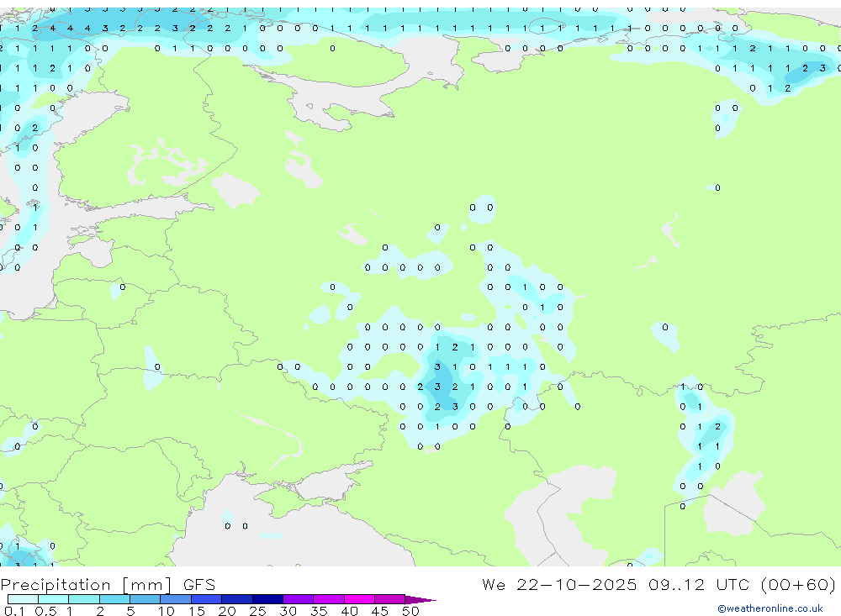The height and width of the screenshot is (616, 841).
Task: Click the 'GFS' model label
Action: pyautogui.click(x=199, y=584)
